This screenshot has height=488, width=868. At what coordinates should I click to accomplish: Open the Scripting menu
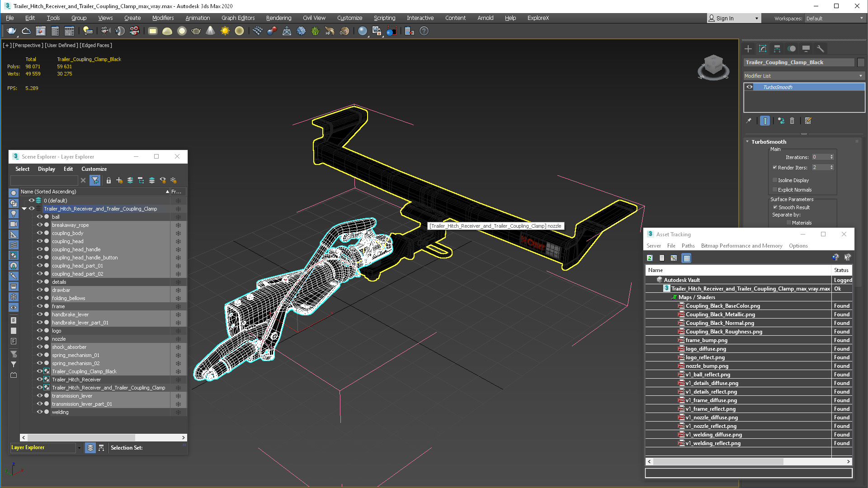tap(384, 18)
